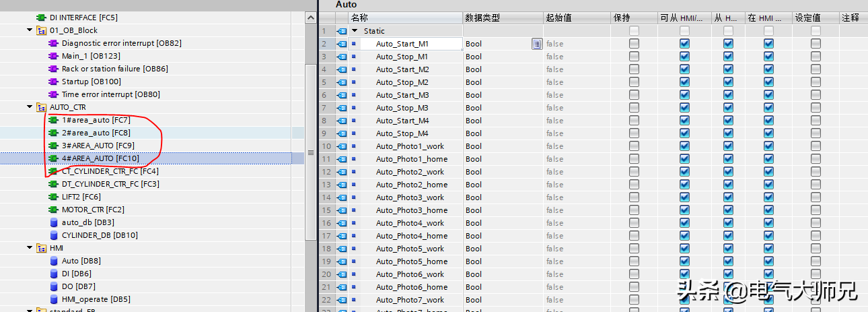Viewport: 868px width, 312px height.
Task: Click the LIFT2 [FC6] function icon
Action: pos(54,197)
